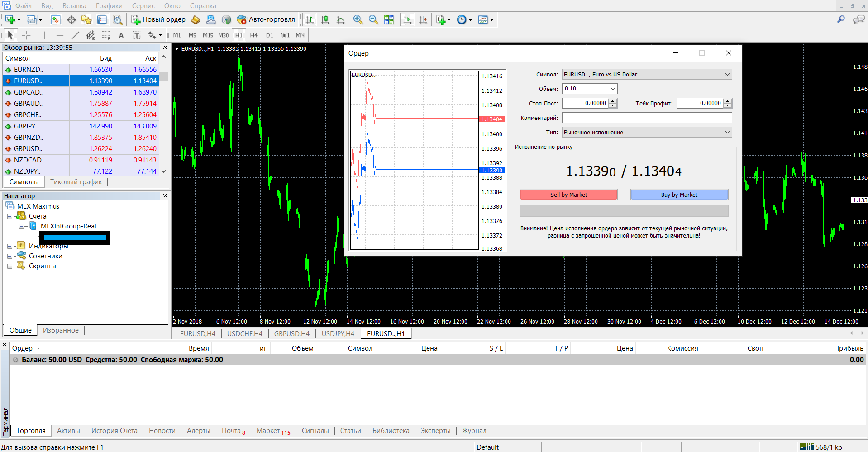Toggle Market Watch window icon
The width and height of the screenshot is (868, 452).
pos(56,19)
